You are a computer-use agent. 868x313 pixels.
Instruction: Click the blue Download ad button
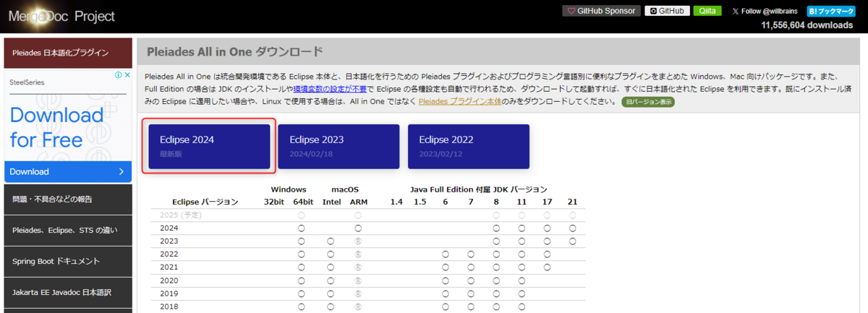(68, 171)
